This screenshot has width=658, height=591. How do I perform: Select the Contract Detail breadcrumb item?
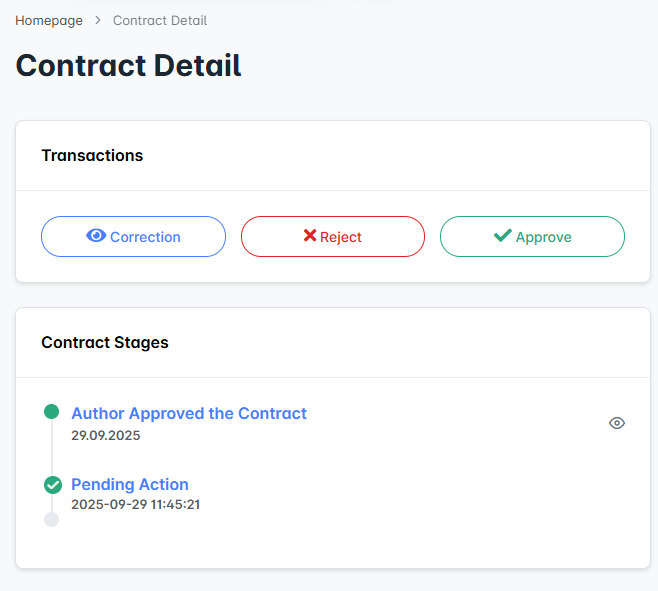[160, 20]
